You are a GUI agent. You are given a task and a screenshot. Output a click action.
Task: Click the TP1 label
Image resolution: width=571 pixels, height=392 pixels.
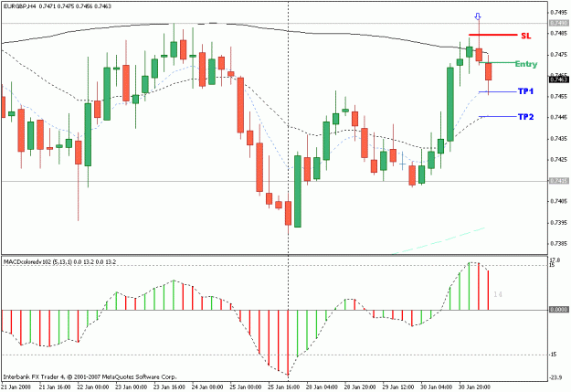(525, 91)
